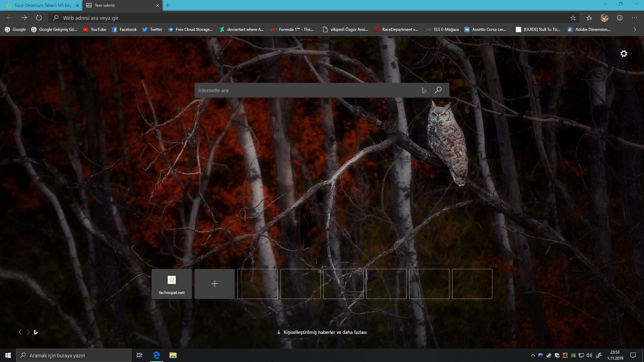Expand personalized news feed arrow
Viewport: 644px width, 362px height.
click(279, 332)
